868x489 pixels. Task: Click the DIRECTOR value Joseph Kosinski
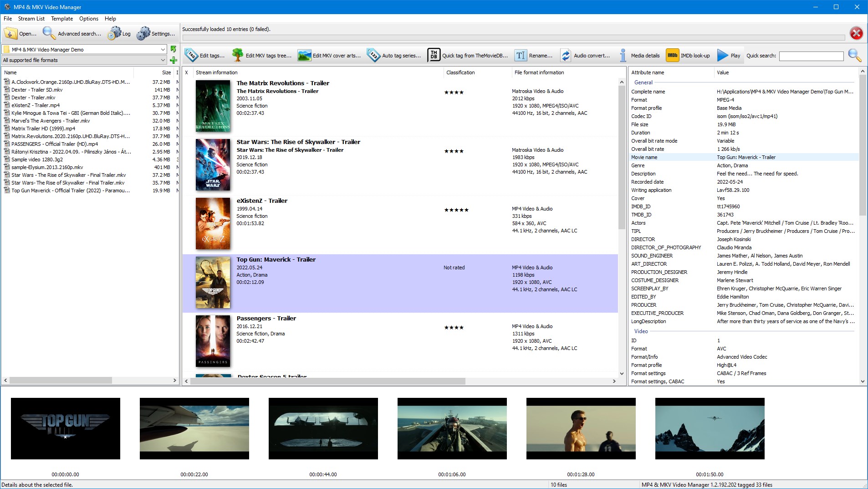[734, 239]
